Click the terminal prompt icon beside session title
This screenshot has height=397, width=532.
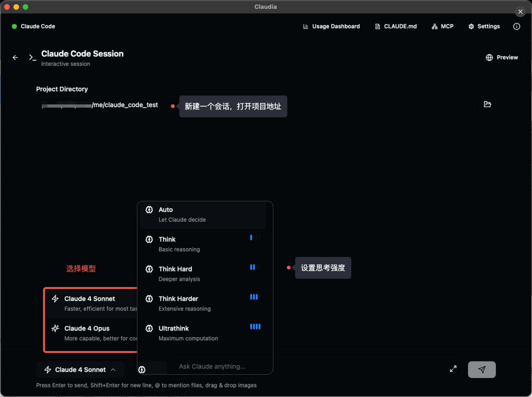click(32, 57)
